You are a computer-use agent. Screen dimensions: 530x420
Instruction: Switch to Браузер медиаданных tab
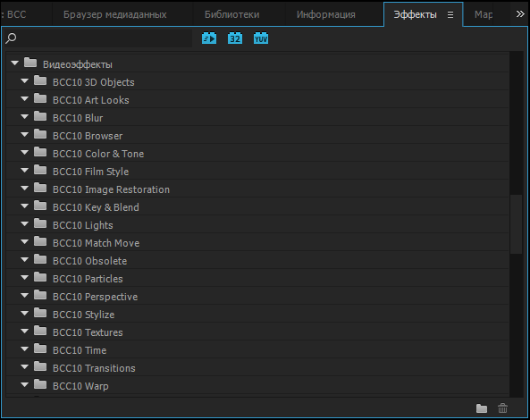pyautogui.click(x=115, y=14)
